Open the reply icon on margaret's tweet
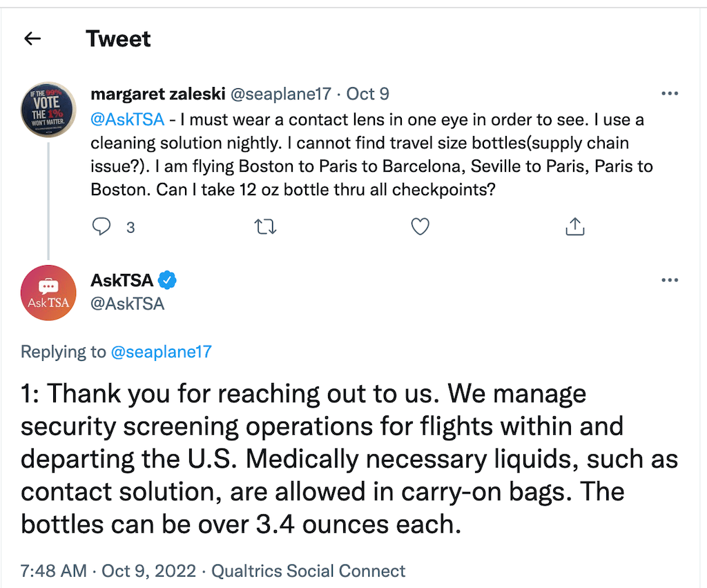 101,226
